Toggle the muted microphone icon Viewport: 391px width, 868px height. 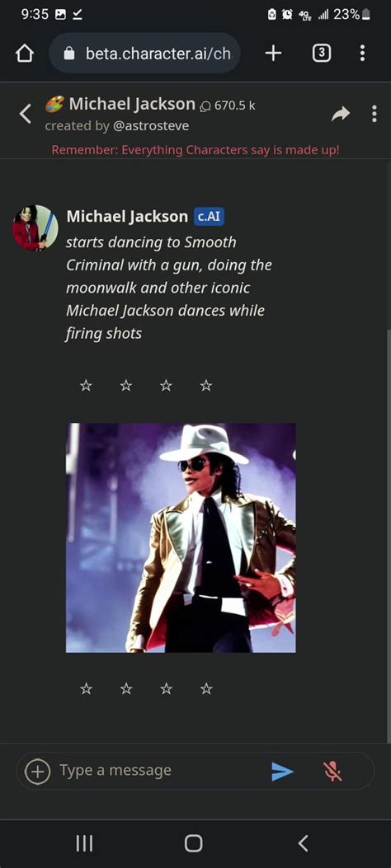(x=332, y=771)
